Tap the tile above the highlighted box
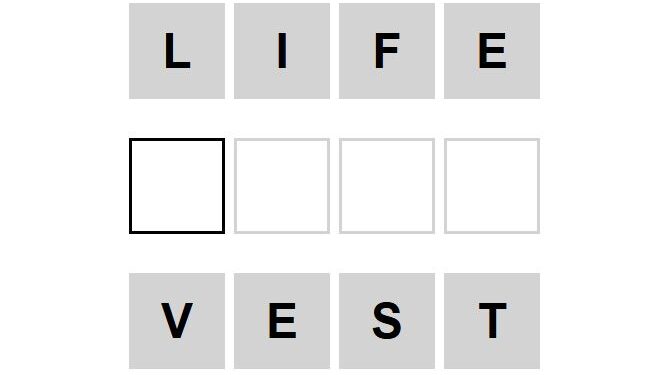The height and width of the screenshot is (375, 665). click(177, 51)
